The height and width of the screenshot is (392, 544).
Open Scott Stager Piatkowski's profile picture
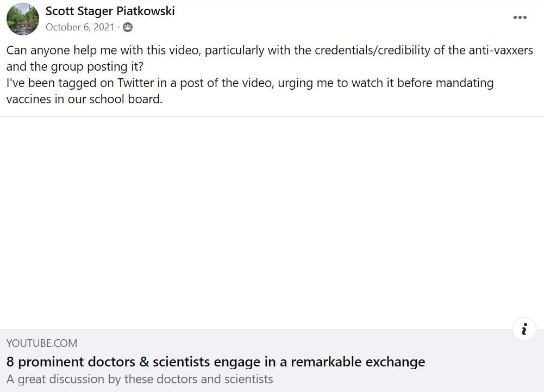23,18
